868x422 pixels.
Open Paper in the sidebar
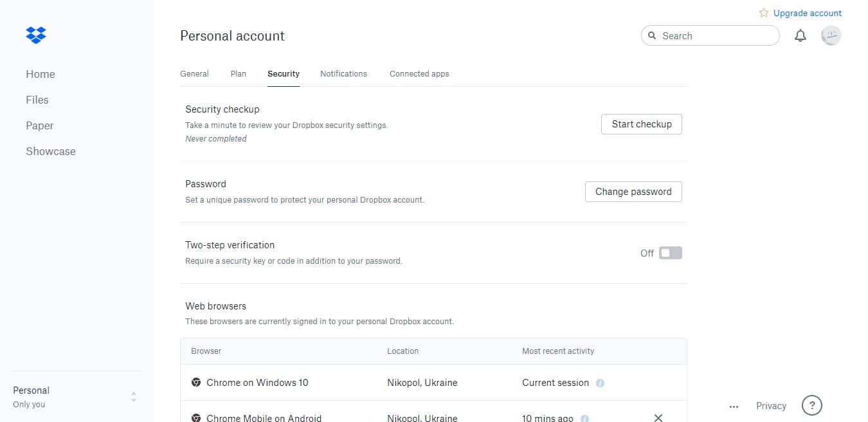(x=40, y=125)
